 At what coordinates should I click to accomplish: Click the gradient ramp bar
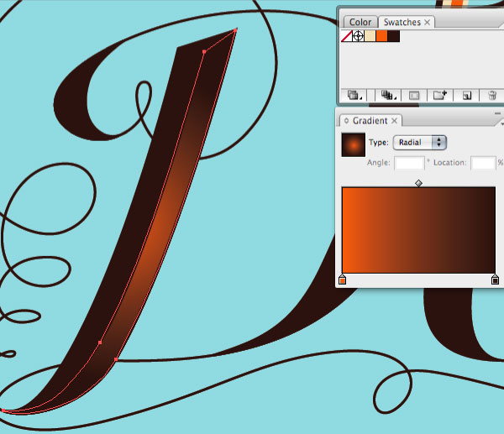click(x=418, y=230)
